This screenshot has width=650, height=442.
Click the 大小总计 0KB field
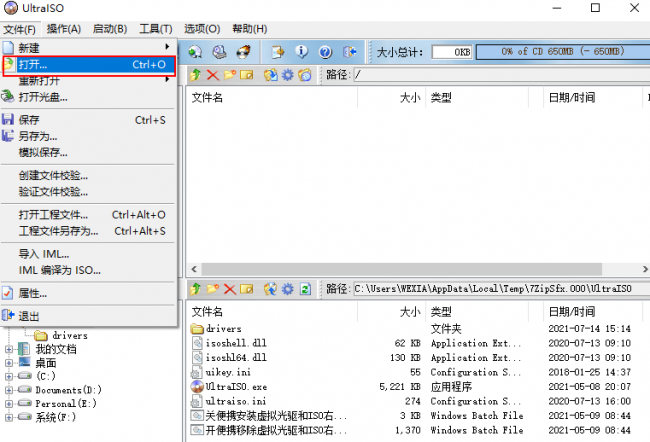click(452, 52)
